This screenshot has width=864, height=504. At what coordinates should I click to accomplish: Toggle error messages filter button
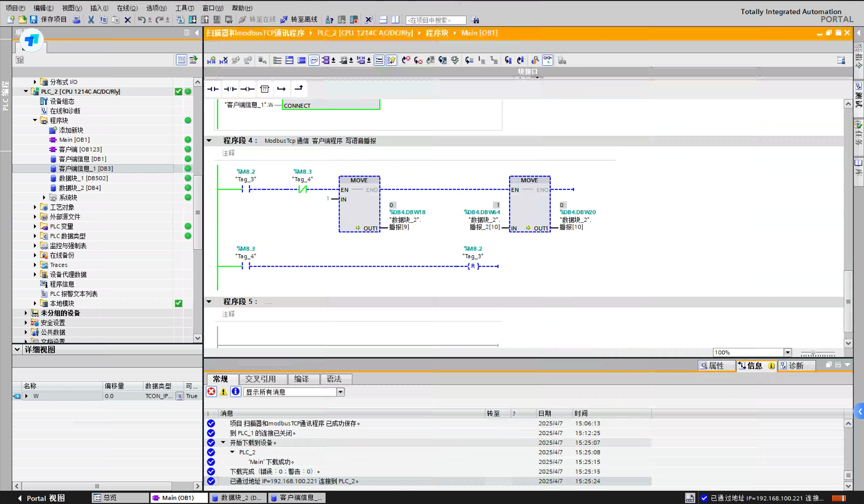[211, 392]
